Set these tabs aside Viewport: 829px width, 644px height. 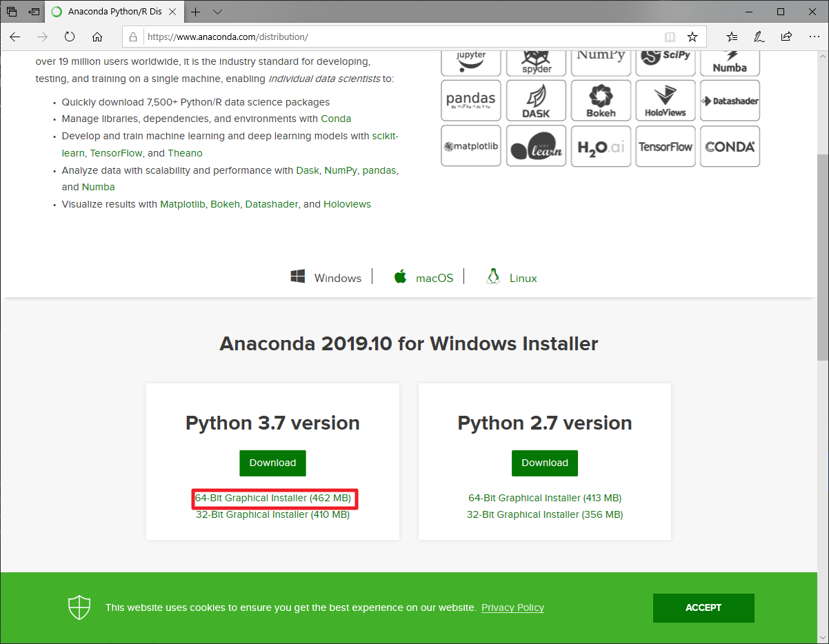34,12
